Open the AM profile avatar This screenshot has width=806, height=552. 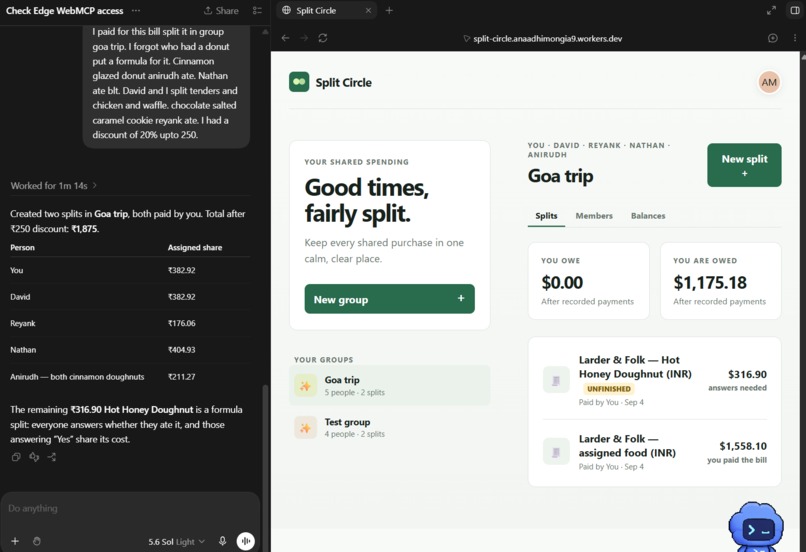(769, 82)
